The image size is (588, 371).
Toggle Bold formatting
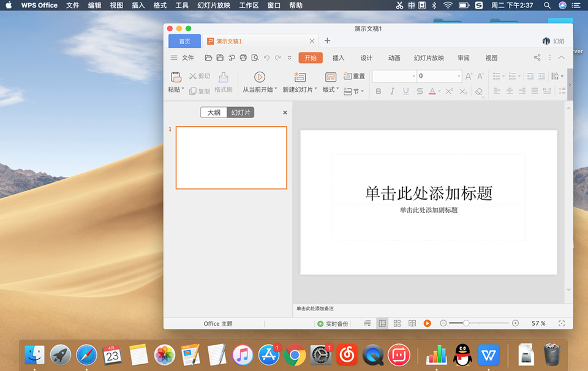click(379, 91)
